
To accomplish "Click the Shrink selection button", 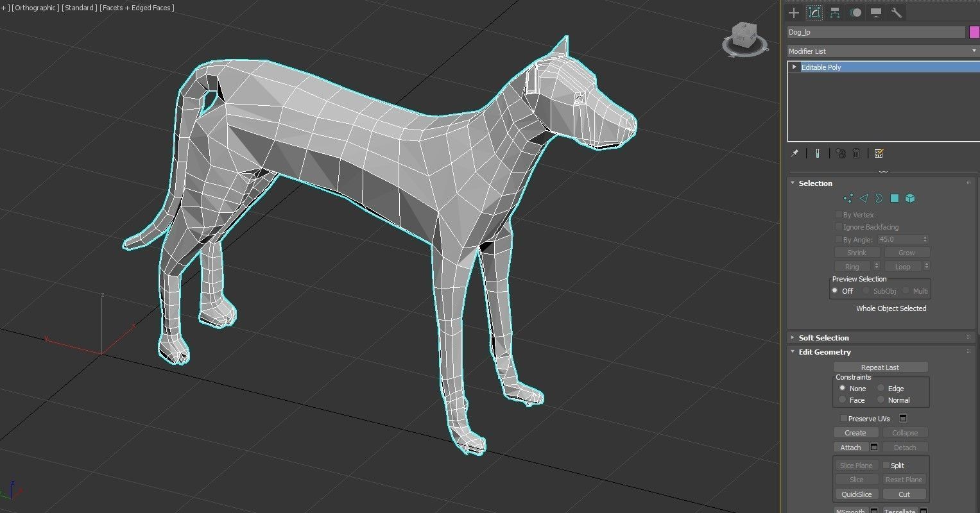I will click(857, 253).
